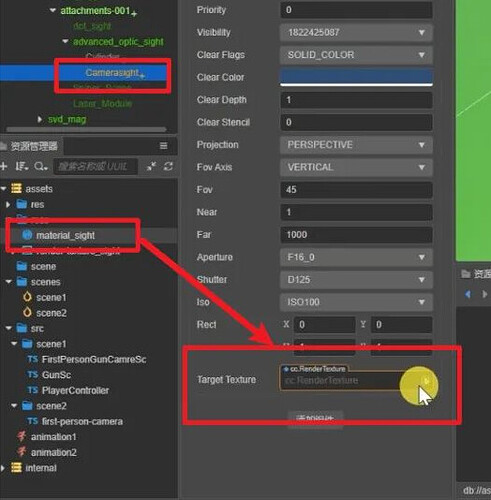Open the Aperture F16_0 dropdown
This screenshot has width=491, height=500.
coord(356,257)
